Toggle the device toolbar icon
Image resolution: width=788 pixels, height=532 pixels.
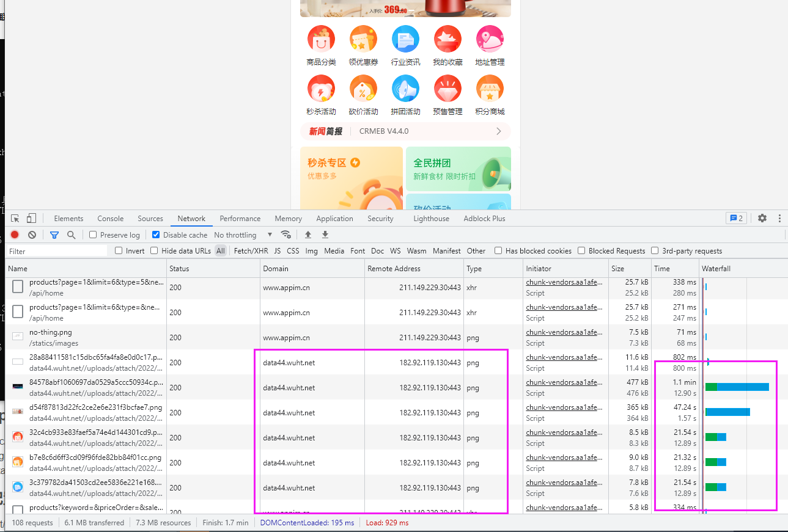31,219
